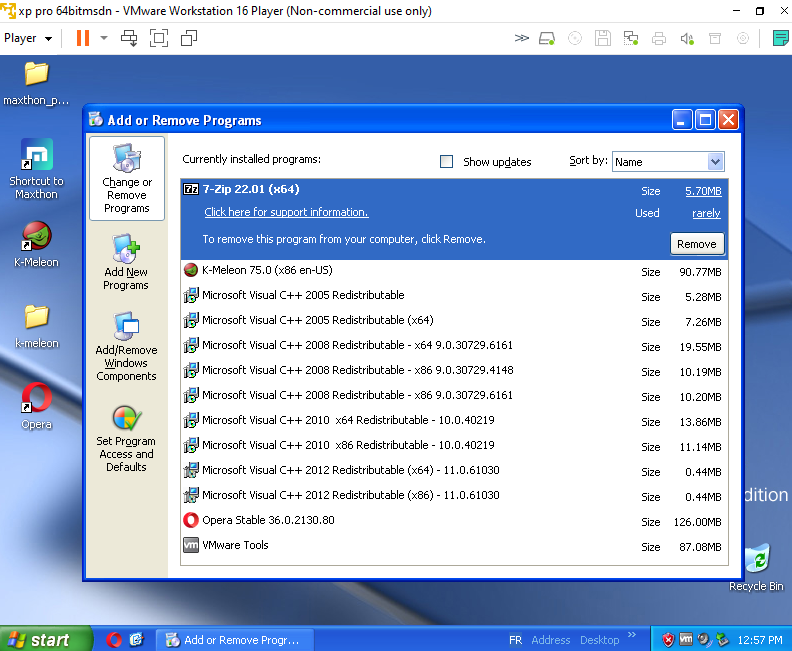Open Opera desktop shortcut

[36, 406]
